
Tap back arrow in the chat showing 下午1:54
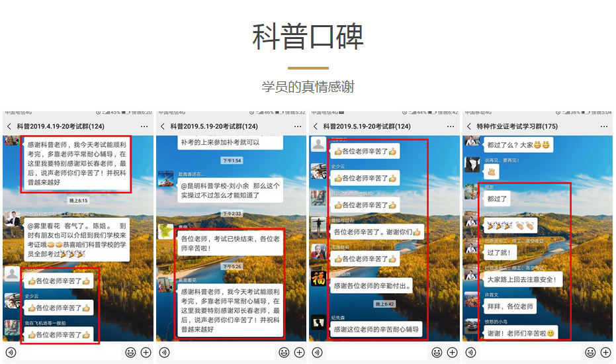(163, 126)
